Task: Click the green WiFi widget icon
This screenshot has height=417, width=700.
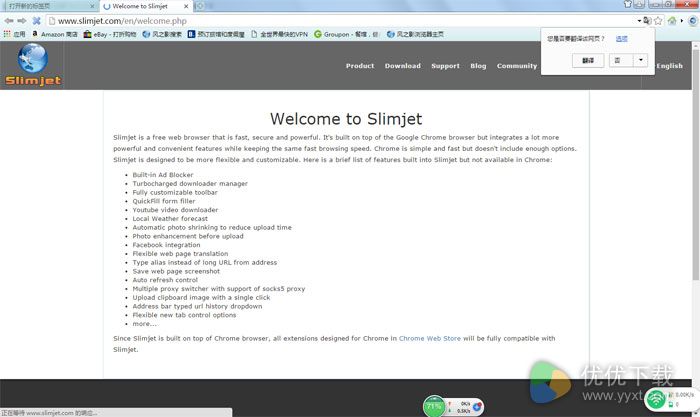Action: [656, 399]
